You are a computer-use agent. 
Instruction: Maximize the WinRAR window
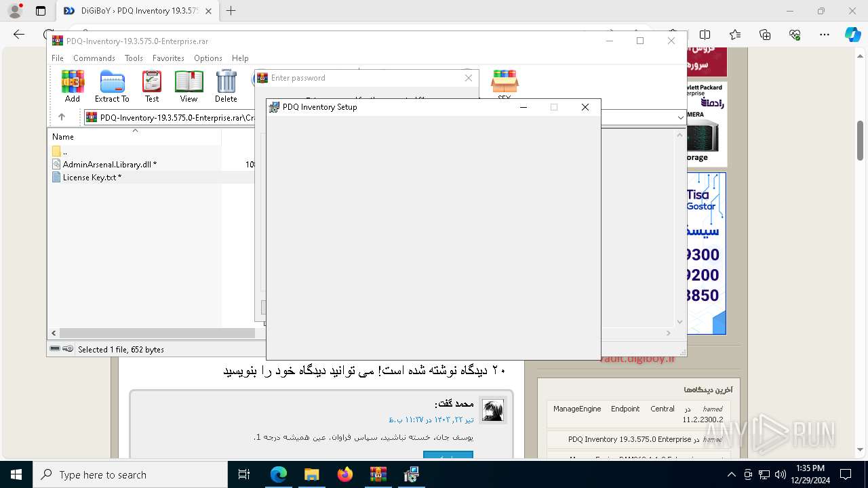pyautogui.click(x=640, y=41)
